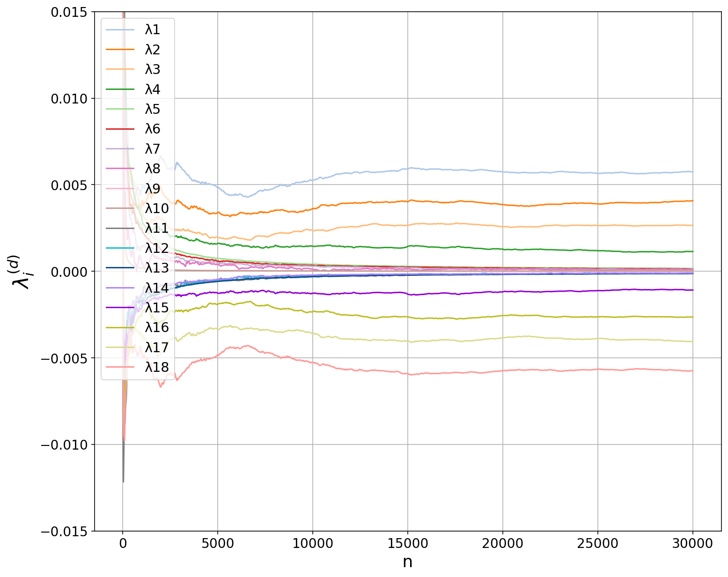
Task: Select the λ8 legend label
Action: 153,169
